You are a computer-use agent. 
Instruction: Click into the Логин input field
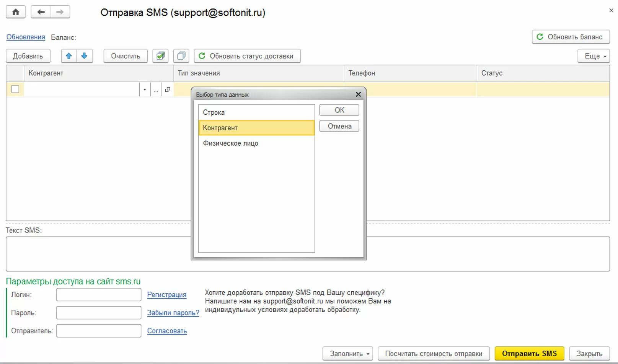(99, 295)
